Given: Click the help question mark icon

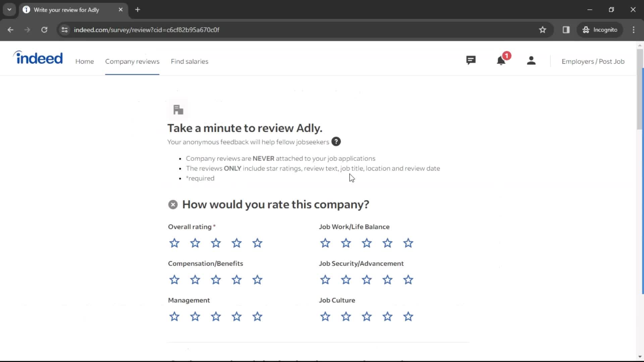Looking at the screenshot, I should click(336, 141).
